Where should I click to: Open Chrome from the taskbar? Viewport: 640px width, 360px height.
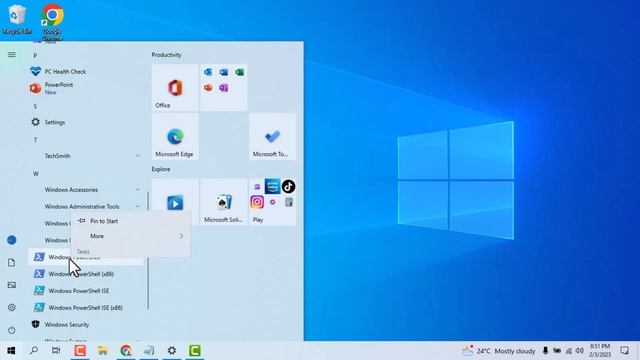126,351
